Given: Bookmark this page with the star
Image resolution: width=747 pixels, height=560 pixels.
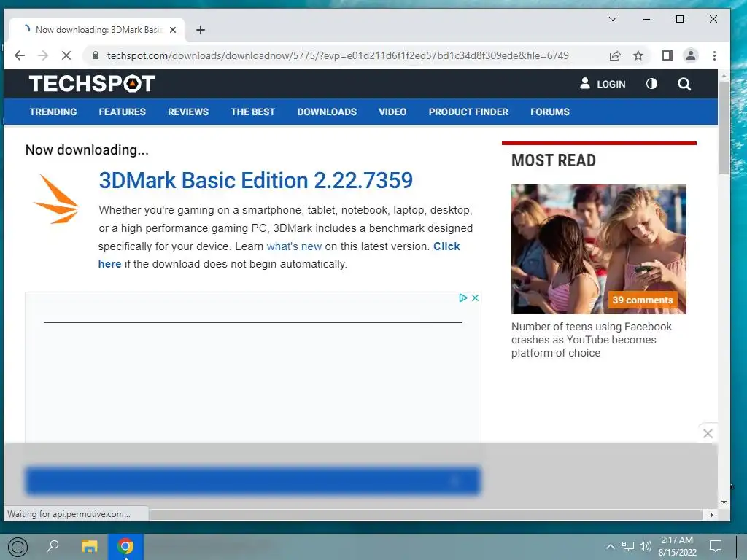Looking at the screenshot, I should (638, 55).
